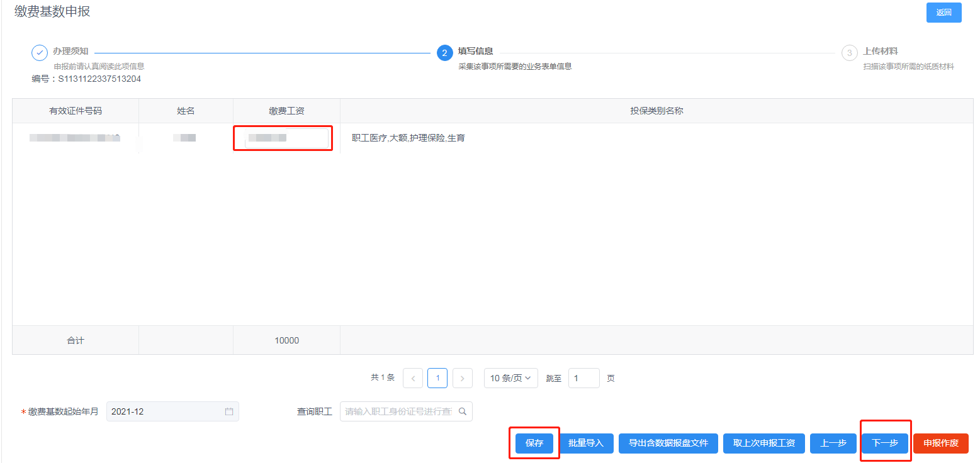Go back with 上一步 button
980x463 pixels.
click(x=833, y=443)
